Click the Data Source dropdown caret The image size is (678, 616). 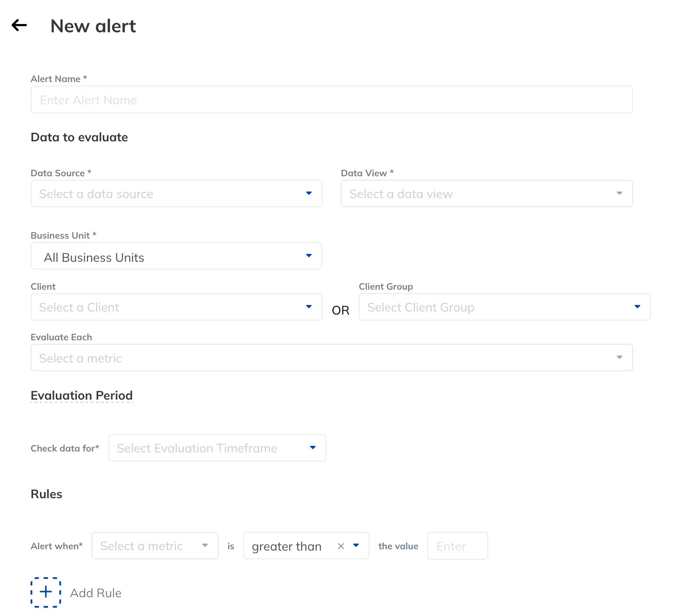click(x=309, y=193)
